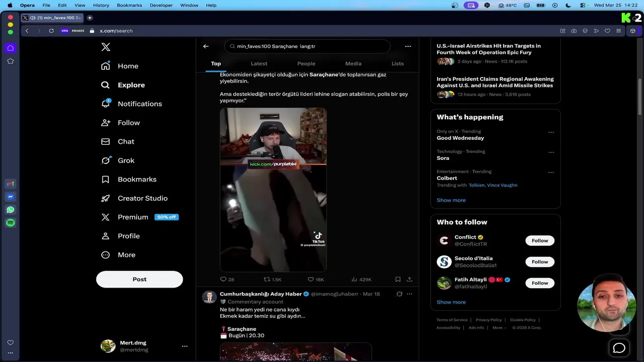Expand the footer More menu
The image size is (644, 362).
click(500, 328)
